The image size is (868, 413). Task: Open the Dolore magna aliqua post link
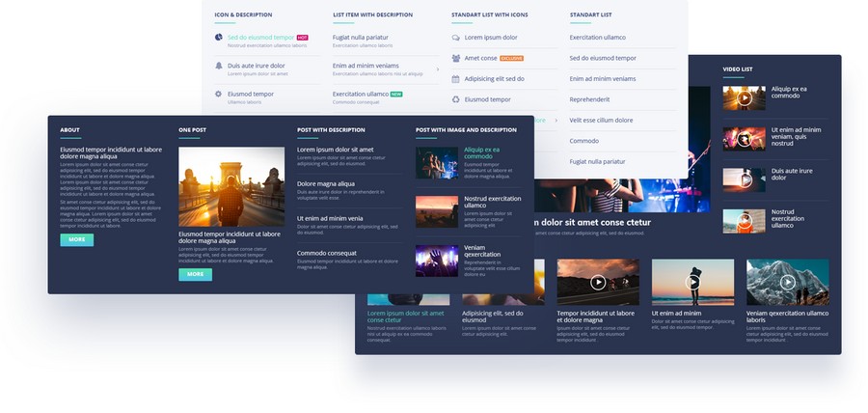click(x=326, y=183)
